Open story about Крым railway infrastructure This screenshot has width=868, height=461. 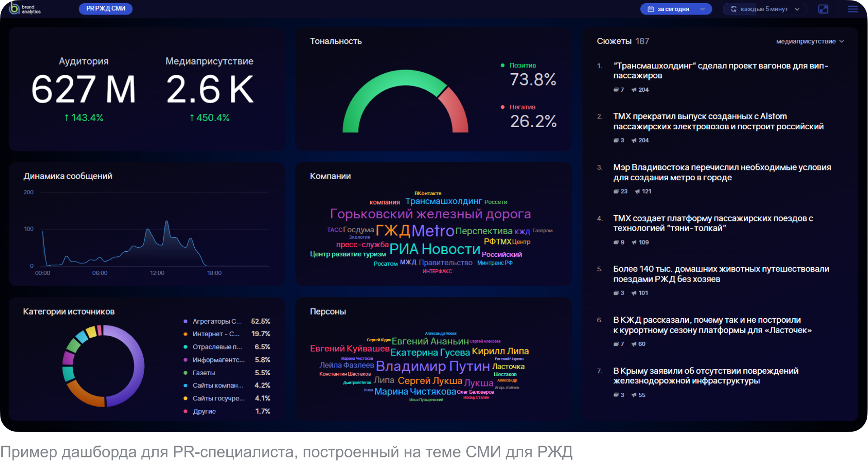[706, 376]
